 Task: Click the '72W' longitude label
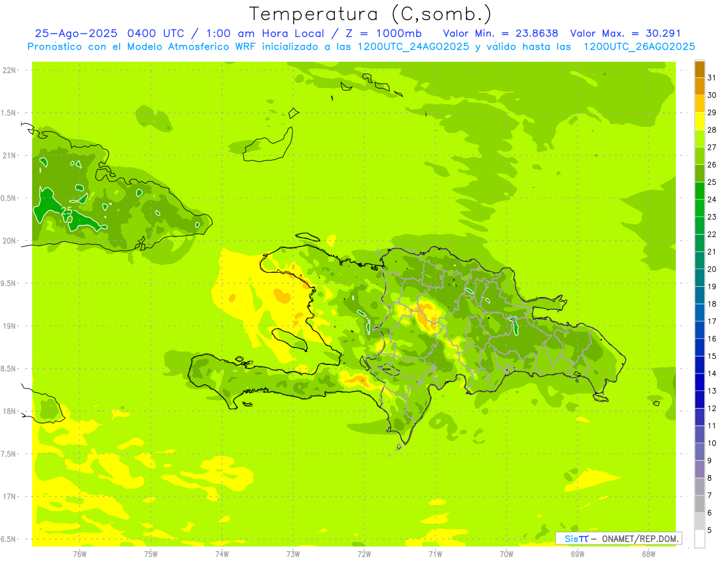point(364,554)
